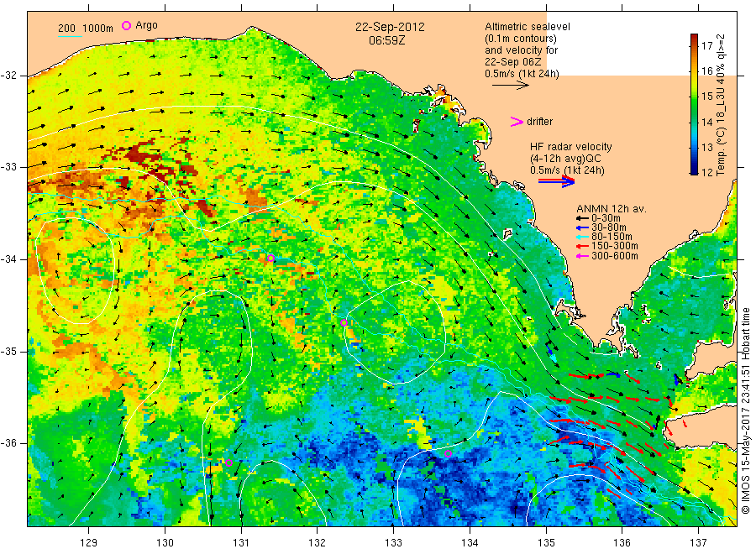
Task: Click the '30-80m' depth label
Action: pos(609,227)
